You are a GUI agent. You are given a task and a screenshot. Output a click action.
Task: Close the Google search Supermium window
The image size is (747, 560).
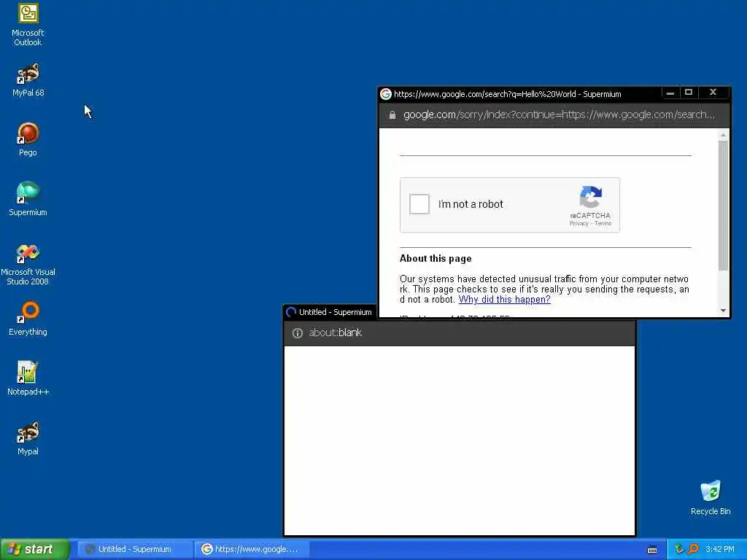point(713,93)
